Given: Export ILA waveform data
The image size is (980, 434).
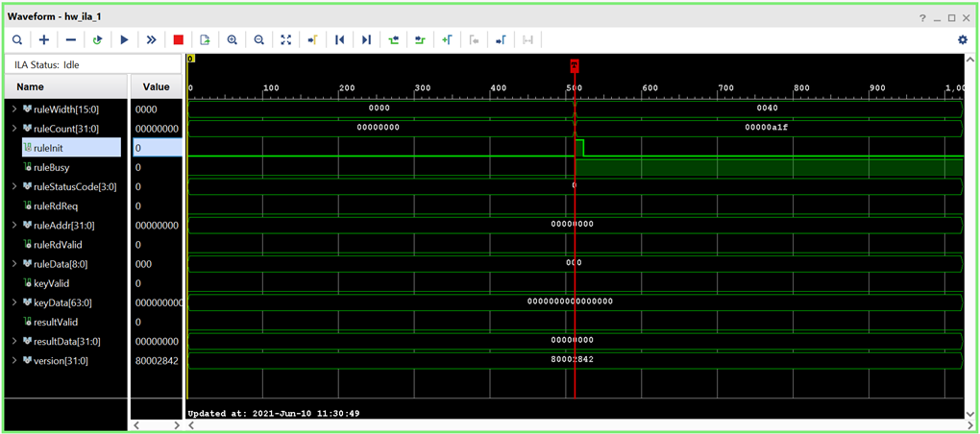Looking at the screenshot, I should point(205,40).
